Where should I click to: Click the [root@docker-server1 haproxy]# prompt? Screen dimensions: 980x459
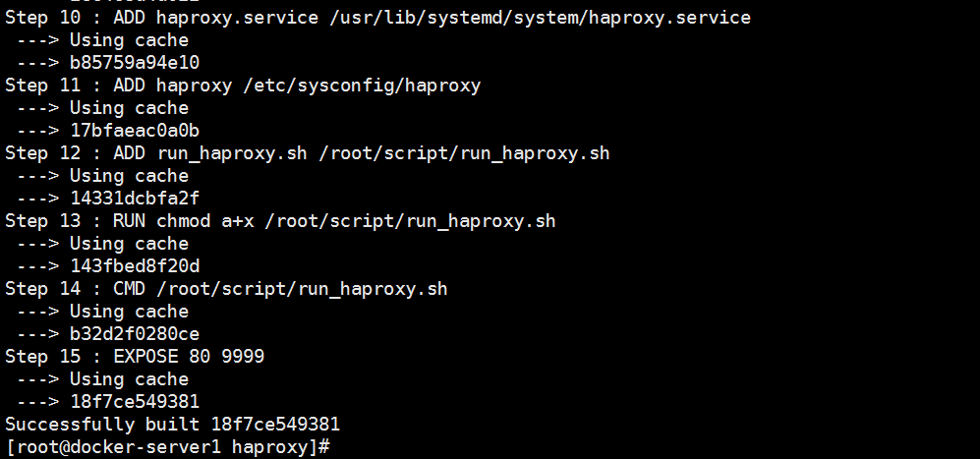(167, 447)
